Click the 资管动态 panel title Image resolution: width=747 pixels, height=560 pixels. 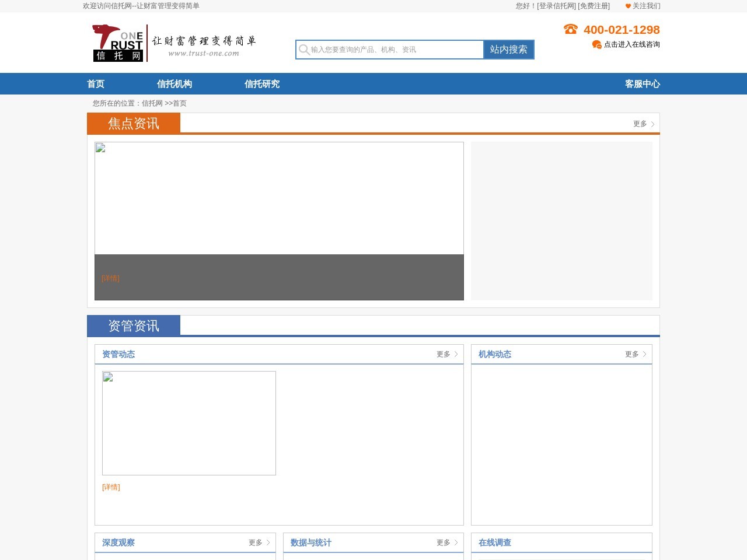(x=118, y=354)
